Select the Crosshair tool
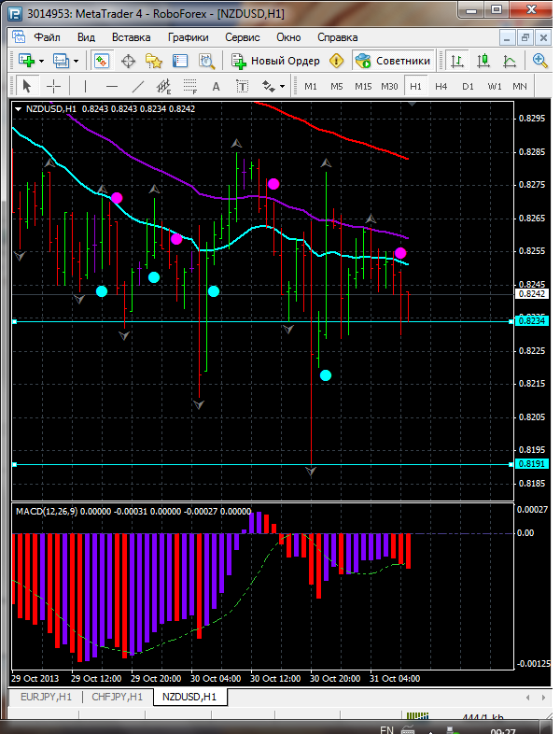The image size is (560, 734). tap(54, 86)
